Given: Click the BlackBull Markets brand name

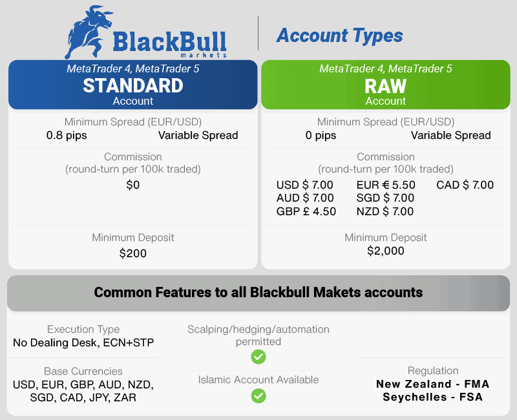Looking at the screenshot, I should pos(169,44).
